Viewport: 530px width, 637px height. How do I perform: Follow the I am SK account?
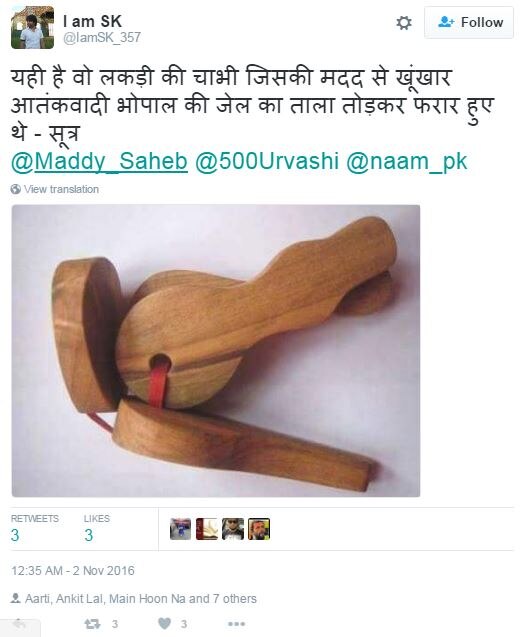(469, 22)
